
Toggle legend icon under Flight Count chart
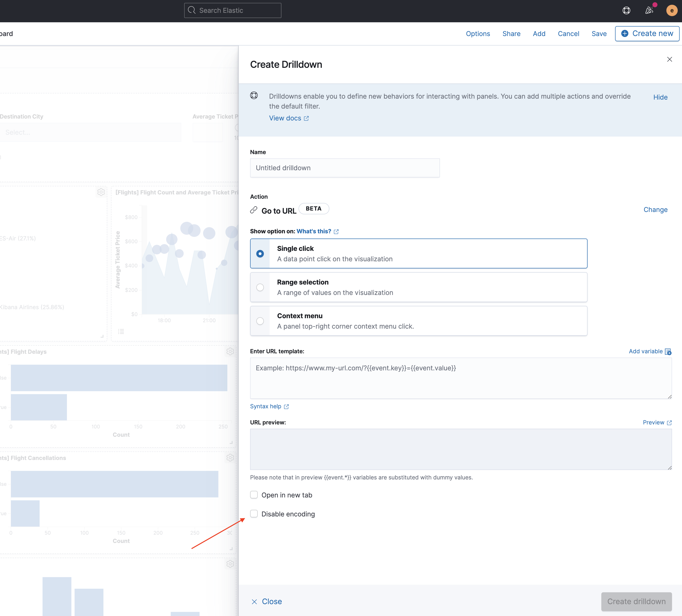point(121,331)
